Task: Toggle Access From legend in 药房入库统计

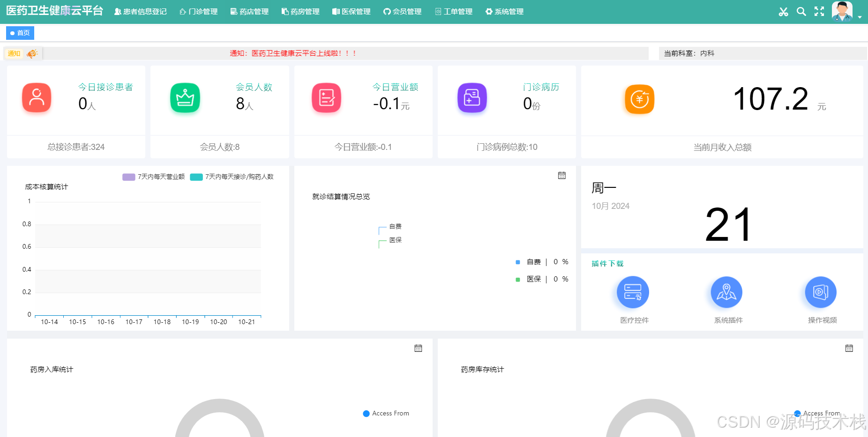Action: click(x=386, y=414)
